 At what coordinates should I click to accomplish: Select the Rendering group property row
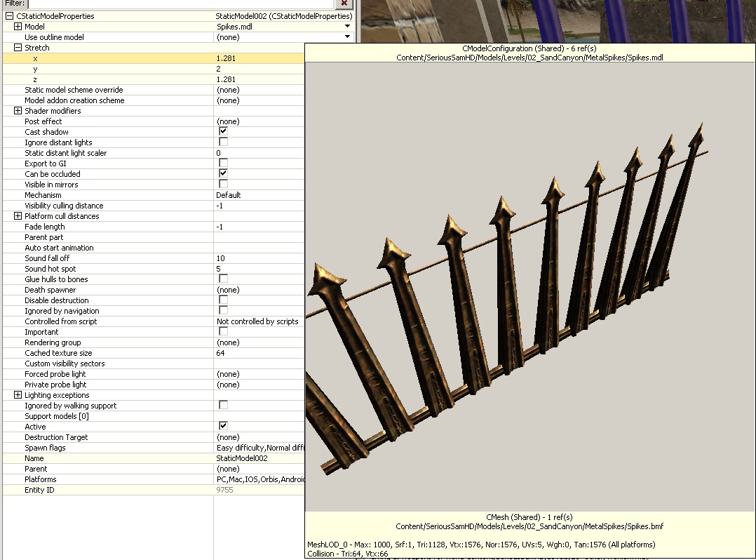[154, 342]
